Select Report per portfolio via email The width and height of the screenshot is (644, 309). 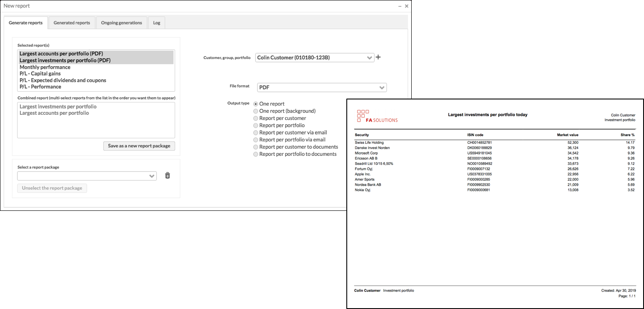[x=256, y=140]
